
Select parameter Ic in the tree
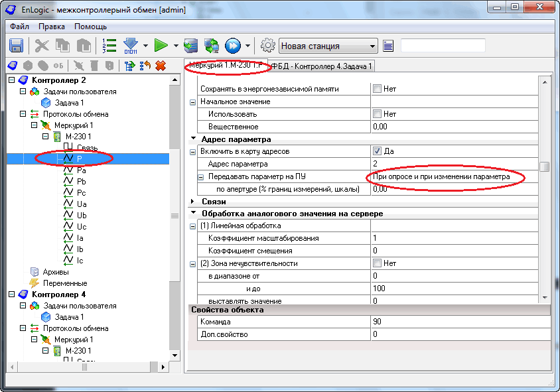click(x=80, y=261)
